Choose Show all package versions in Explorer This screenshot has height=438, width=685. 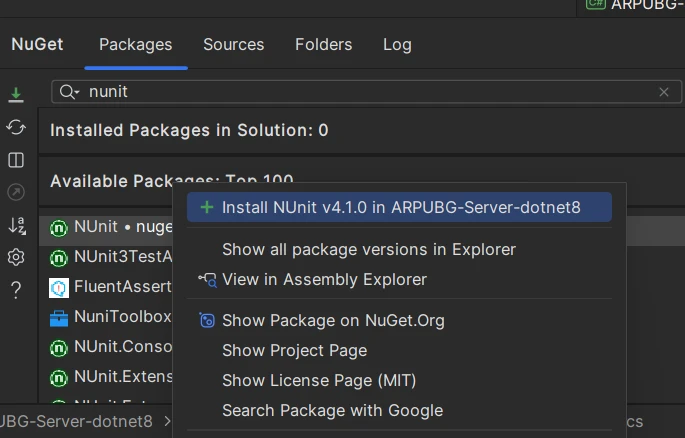369,249
